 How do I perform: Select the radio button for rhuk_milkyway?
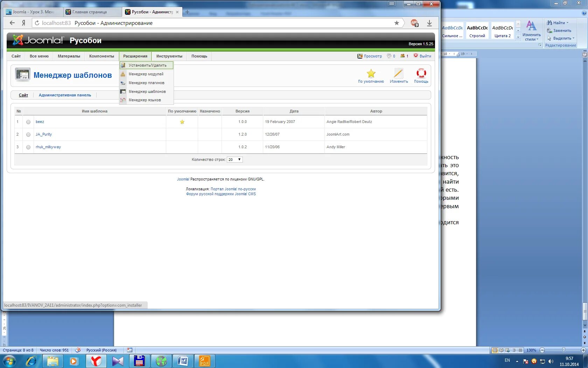coord(28,147)
